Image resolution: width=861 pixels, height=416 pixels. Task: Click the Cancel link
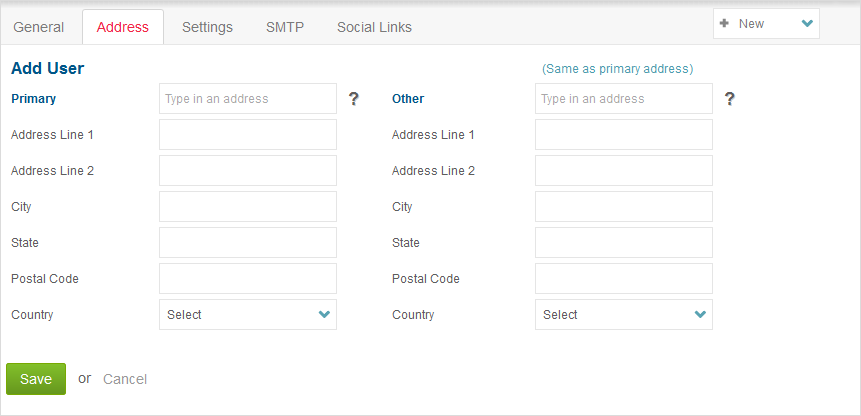pos(125,379)
